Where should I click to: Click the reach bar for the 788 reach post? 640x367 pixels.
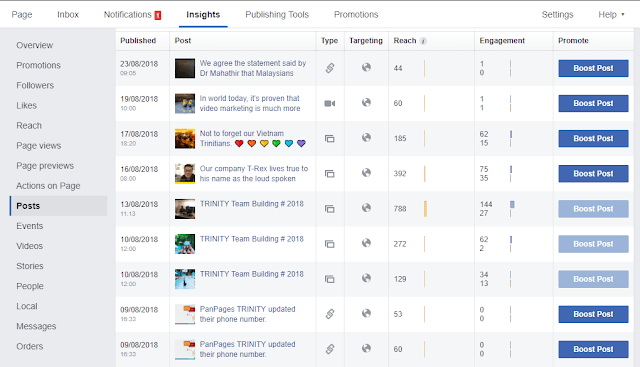click(425, 209)
